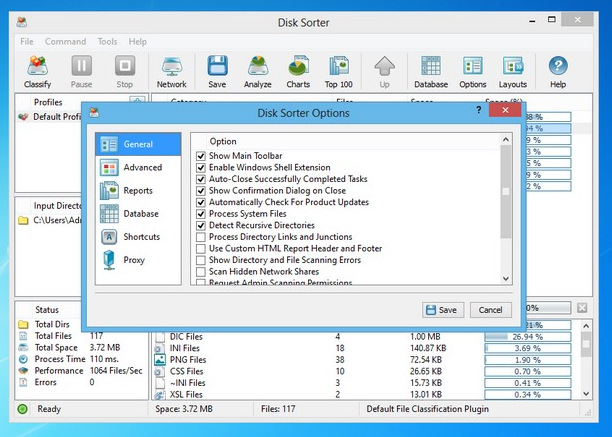The width and height of the screenshot is (612, 437).
Task: Click options list scroll down arrow
Action: click(x=506, y=279)
